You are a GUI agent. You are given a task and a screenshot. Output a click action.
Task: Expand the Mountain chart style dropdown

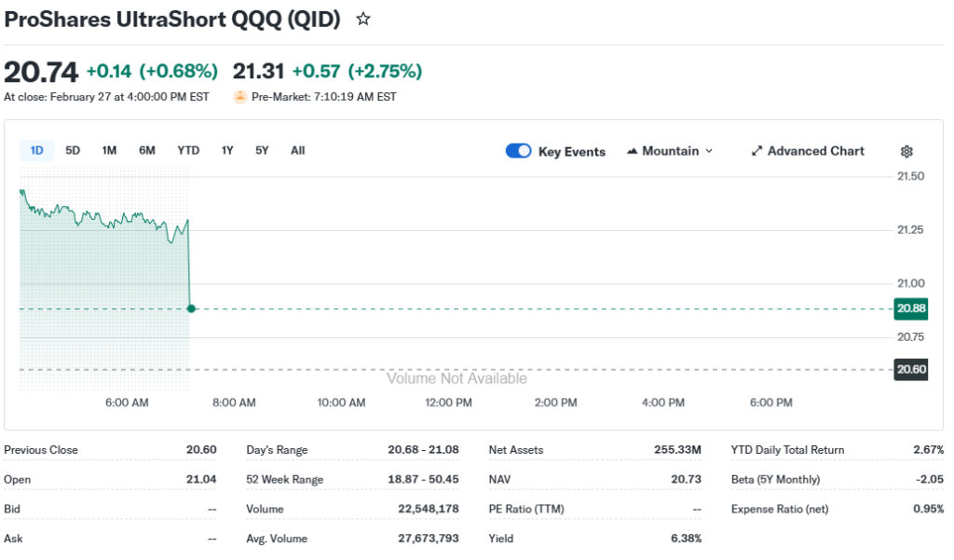(x=708, y=151)
